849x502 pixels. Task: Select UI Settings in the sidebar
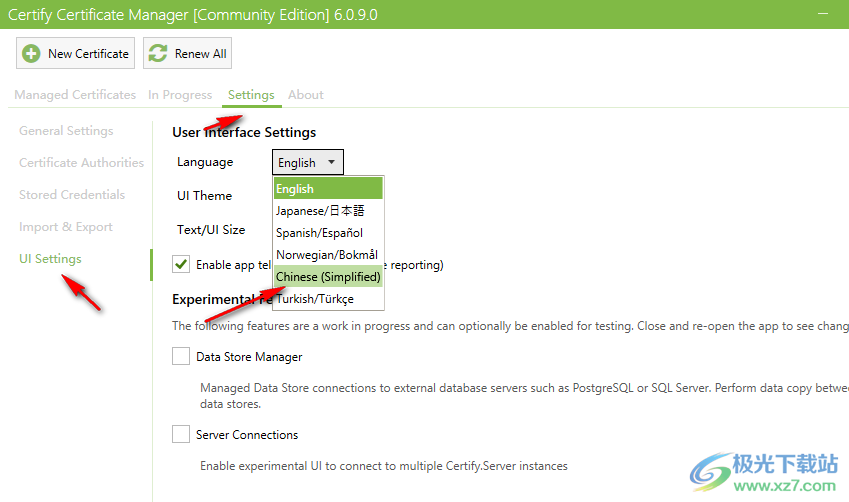pos(50,259)
